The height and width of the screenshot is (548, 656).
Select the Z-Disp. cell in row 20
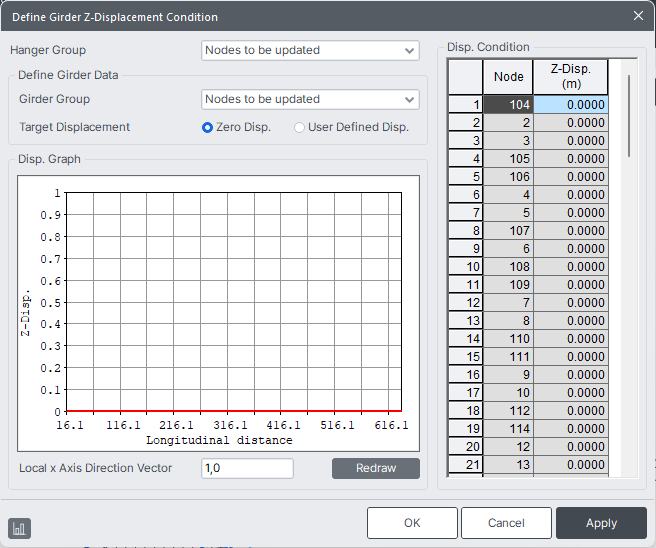tap(571, 446)
